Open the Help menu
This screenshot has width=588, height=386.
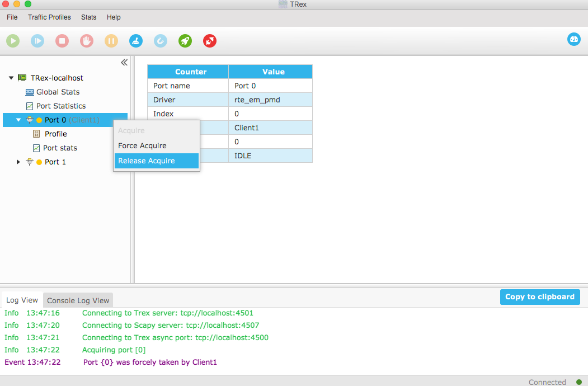click(114, 17)
